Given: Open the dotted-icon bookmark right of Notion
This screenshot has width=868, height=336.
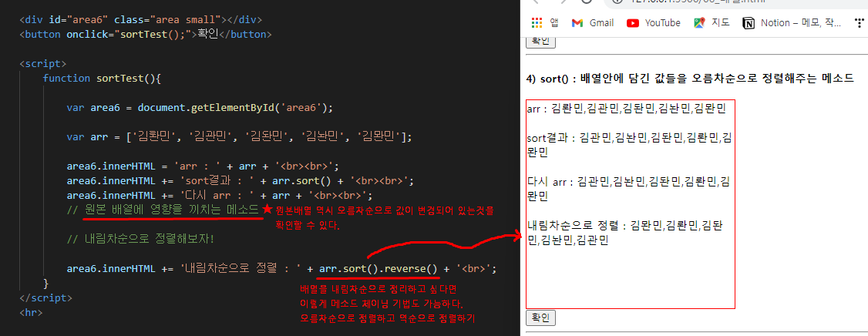Looking at the screenshot, I should pos(860,22).
